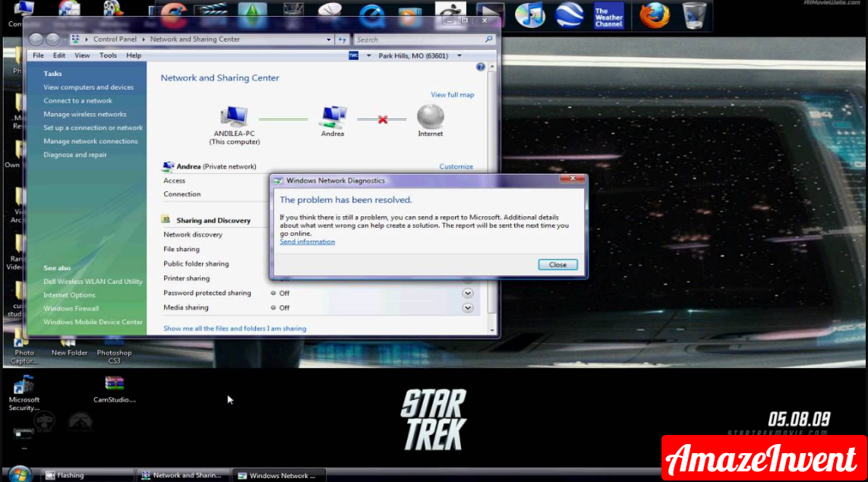Click Control Panel in the breadcrumb
Viewport: 868px width, 482px height.
(x=115, y=39)
